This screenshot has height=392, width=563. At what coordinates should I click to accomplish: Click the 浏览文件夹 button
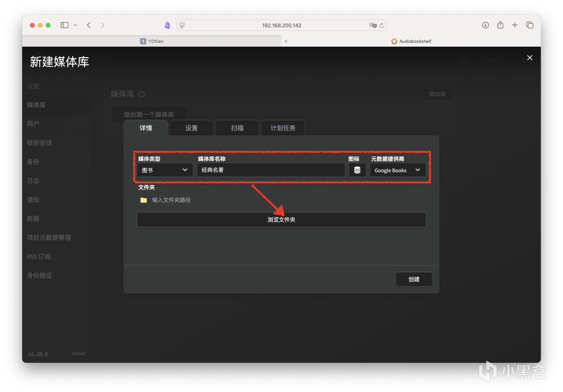coord(281,220)
